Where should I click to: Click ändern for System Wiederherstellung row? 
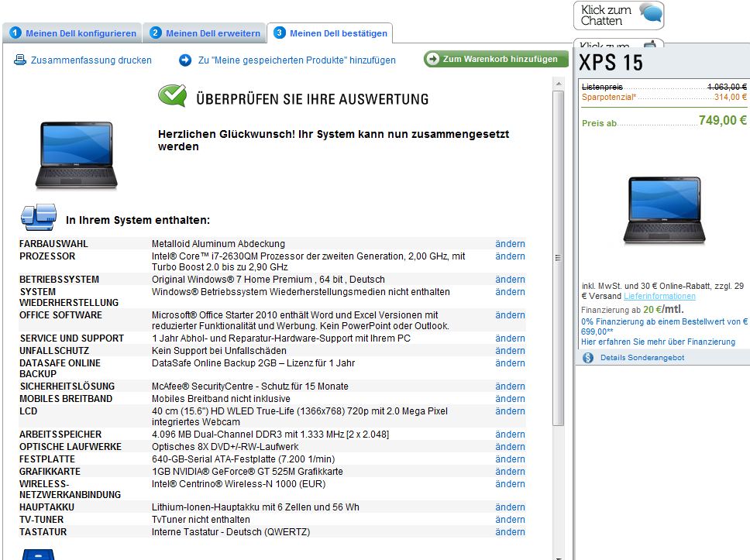click(510, 291)
